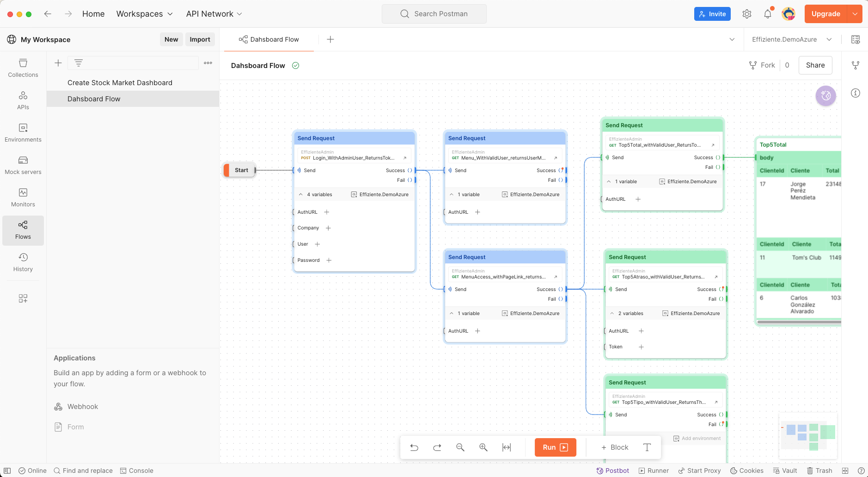Viewport: 868px width, 477px height.
Task: Fit flow to screen width
Action: click(507, 447)
